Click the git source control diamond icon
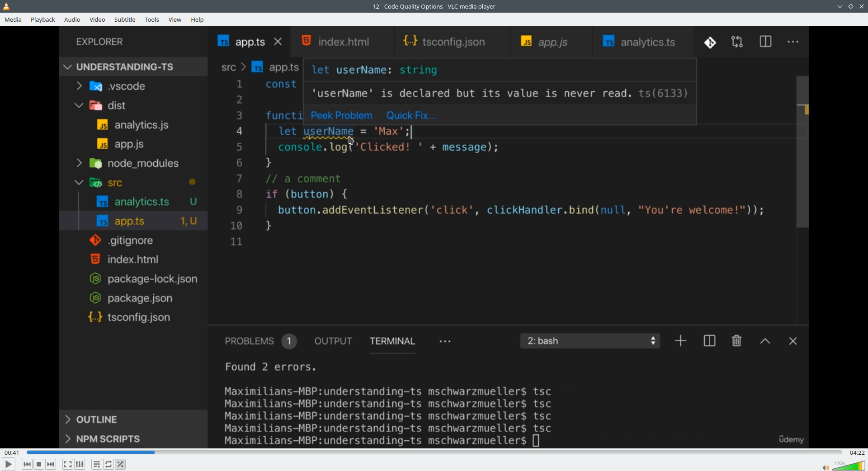The width and height of the screenshot is (868, 471). pos(710,42)
